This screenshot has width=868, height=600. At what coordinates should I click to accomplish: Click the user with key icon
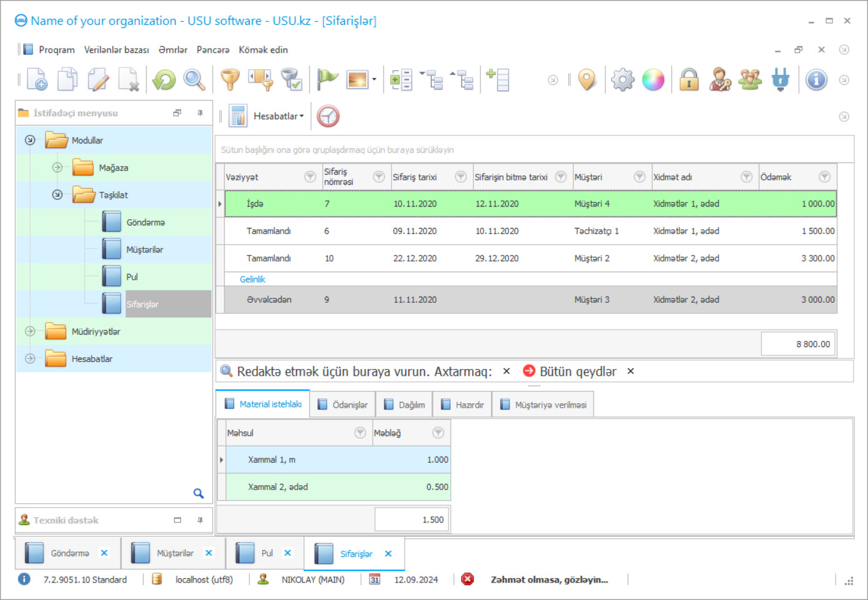(x=720, y=80)
